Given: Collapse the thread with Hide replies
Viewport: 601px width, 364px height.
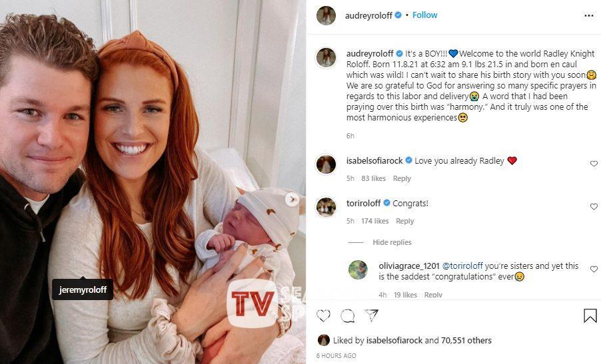Looking at the screenshot, I should [x=392, y=242].
